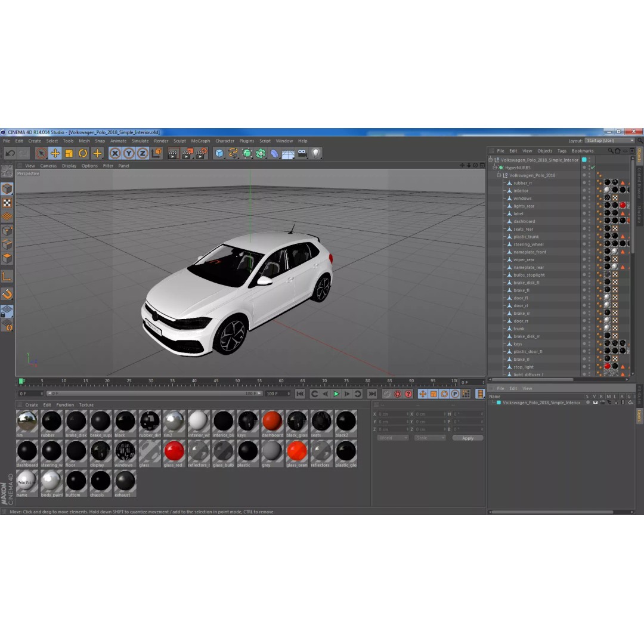The image size is (644, 644).
Task: Toggle Y axis lock
Action: (129, 153)
